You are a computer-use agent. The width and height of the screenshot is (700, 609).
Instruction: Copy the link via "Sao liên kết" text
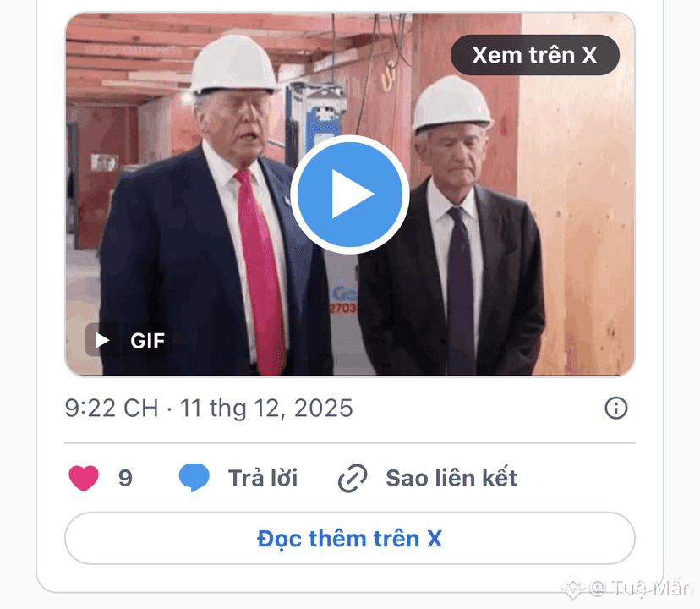pyautogui.click(x=451, y=478)
